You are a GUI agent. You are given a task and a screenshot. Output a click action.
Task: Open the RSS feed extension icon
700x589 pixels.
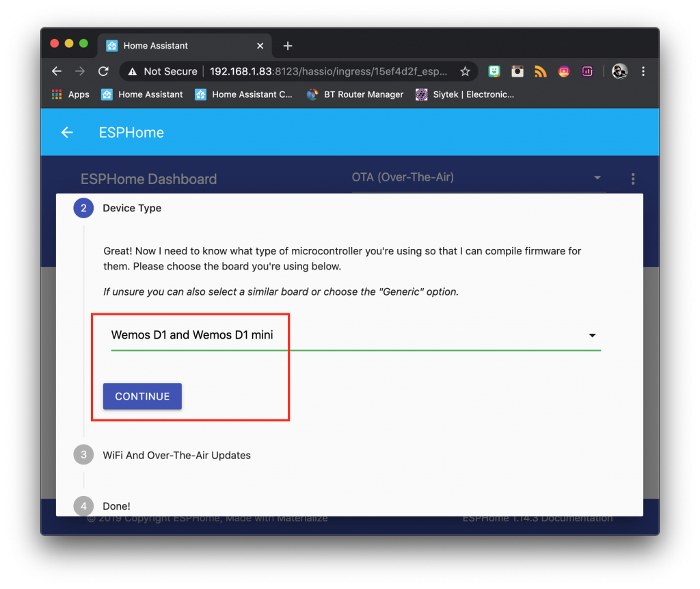coord(540,72)
